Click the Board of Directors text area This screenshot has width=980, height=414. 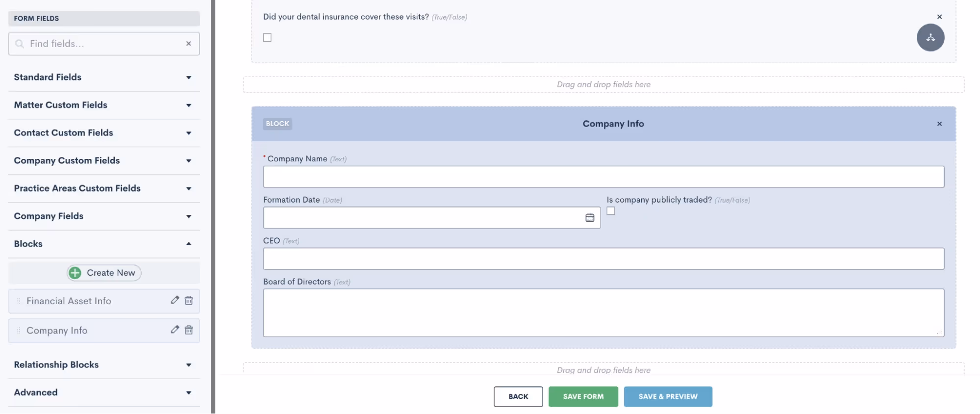603,312
